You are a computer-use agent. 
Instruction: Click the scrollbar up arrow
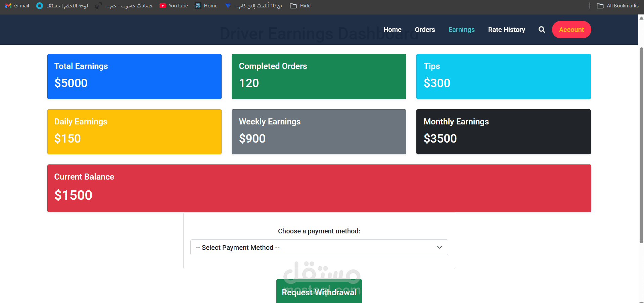(641, 18)
